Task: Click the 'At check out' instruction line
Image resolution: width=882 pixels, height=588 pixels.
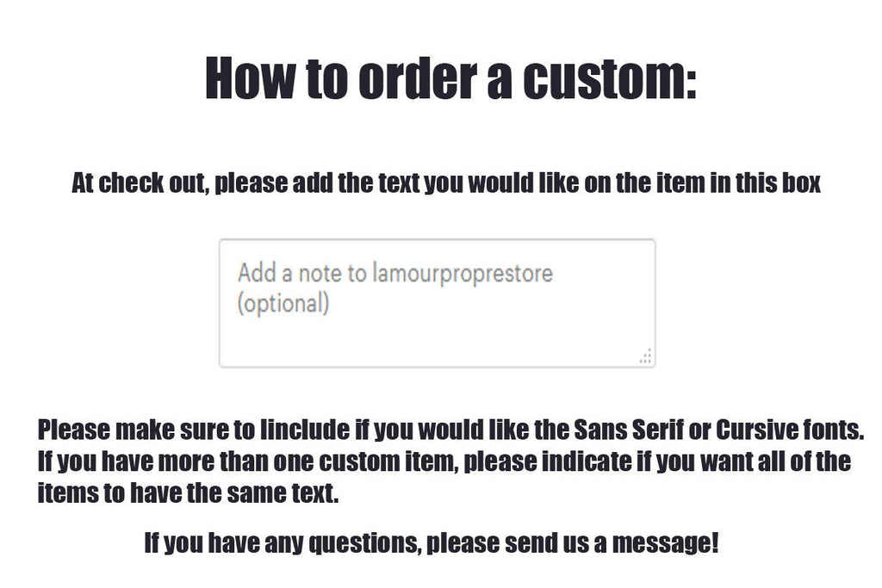Action: click(446, 183)
